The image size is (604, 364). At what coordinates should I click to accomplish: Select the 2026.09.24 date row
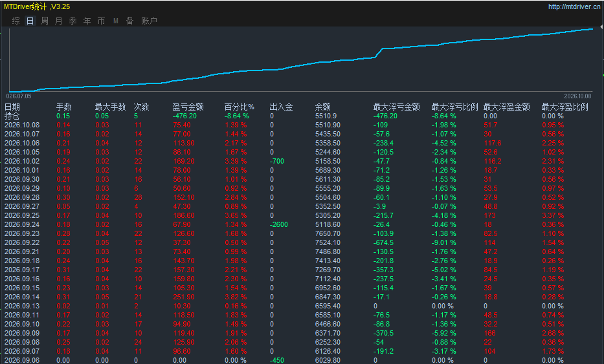pyautogui.click(x=22, y=224)
